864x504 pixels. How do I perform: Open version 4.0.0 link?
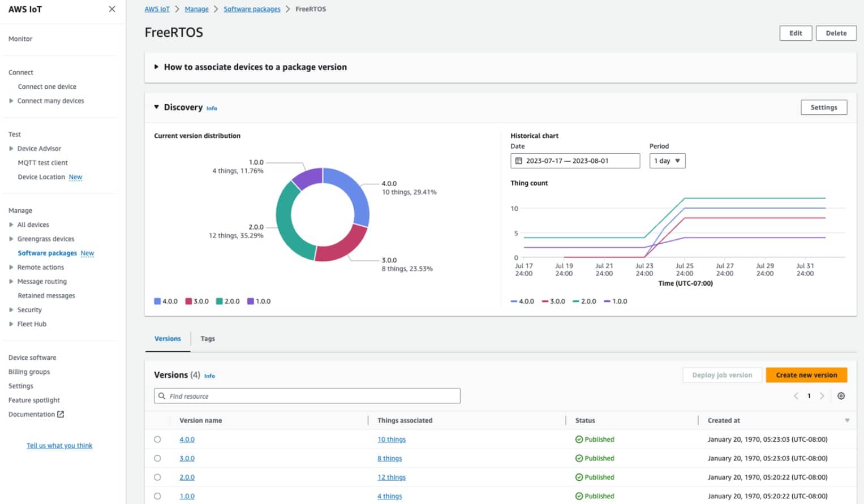[x=187, y=440]
